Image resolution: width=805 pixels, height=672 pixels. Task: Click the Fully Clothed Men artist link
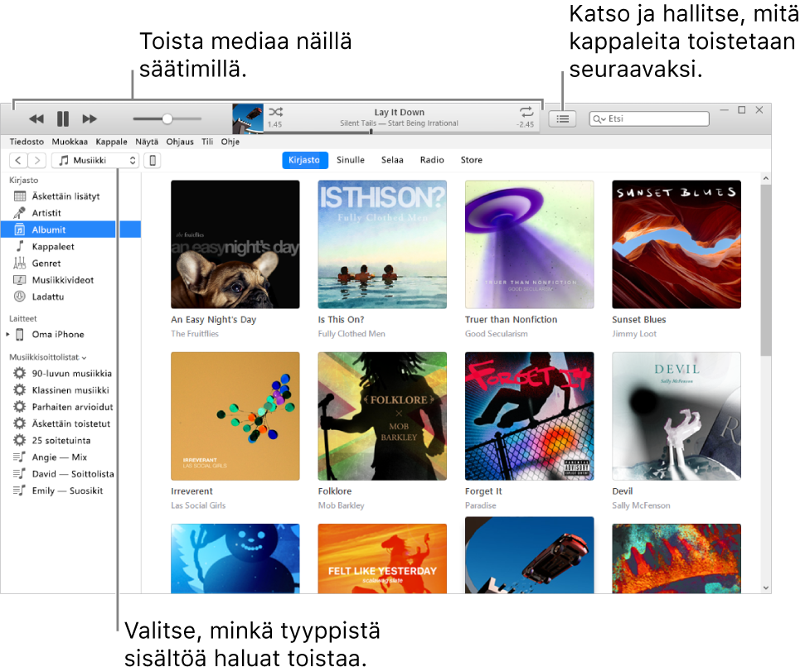click(352, 334)
